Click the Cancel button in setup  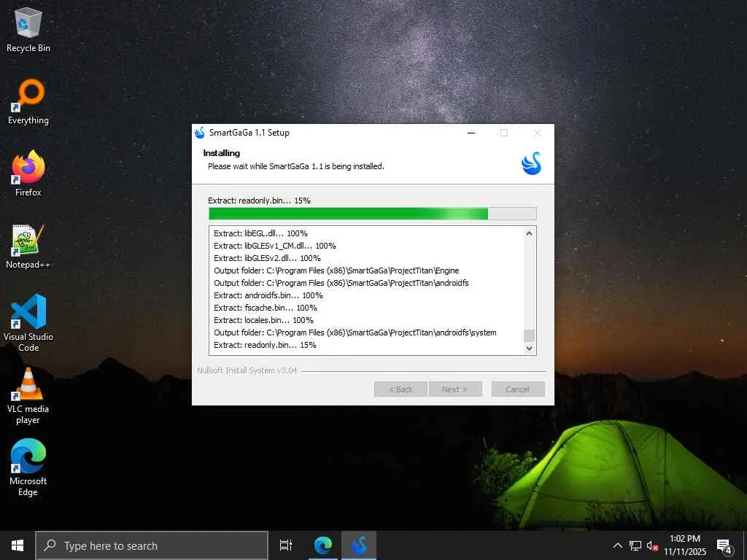518,389
